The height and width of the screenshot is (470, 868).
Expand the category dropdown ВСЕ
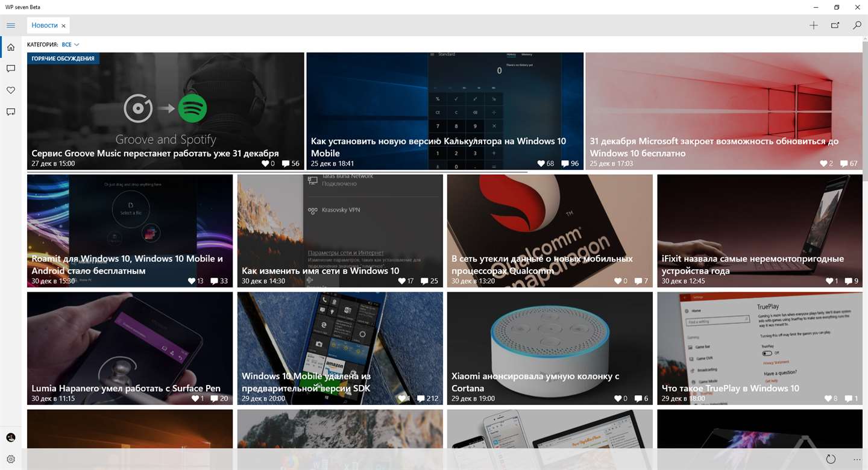[x=71, y=45]
